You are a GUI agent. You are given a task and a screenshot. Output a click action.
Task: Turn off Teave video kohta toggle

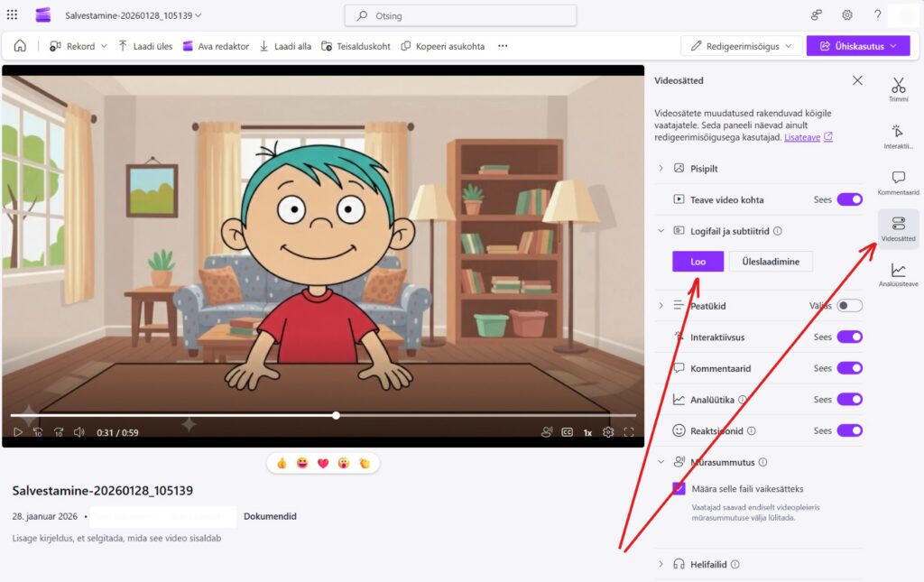(x=849, y=199)
